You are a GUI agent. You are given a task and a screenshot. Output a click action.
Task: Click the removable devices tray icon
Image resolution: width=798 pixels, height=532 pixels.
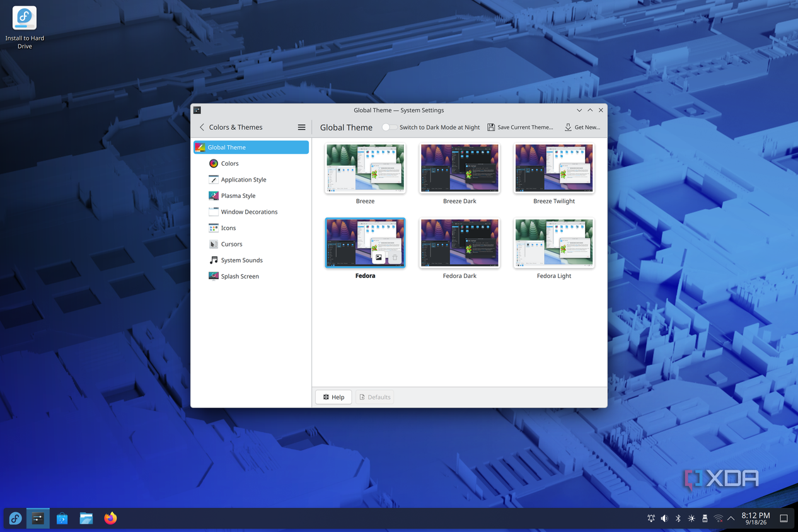(705, 519)
